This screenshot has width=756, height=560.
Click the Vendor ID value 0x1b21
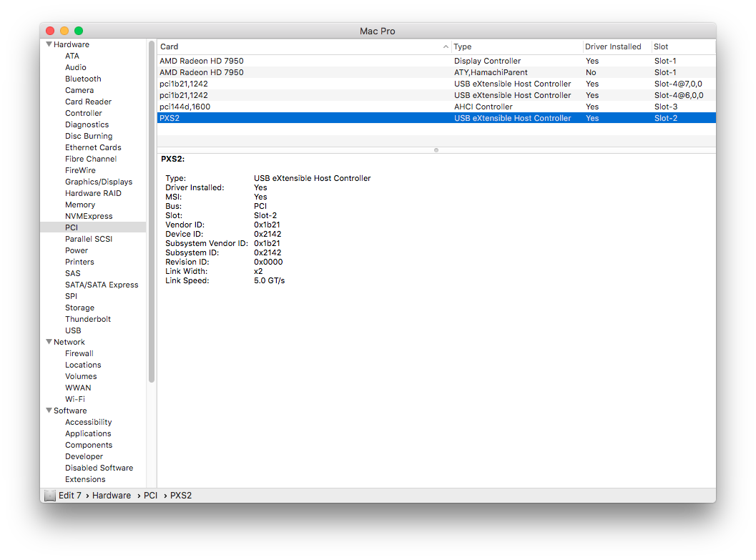coord(267,225)
